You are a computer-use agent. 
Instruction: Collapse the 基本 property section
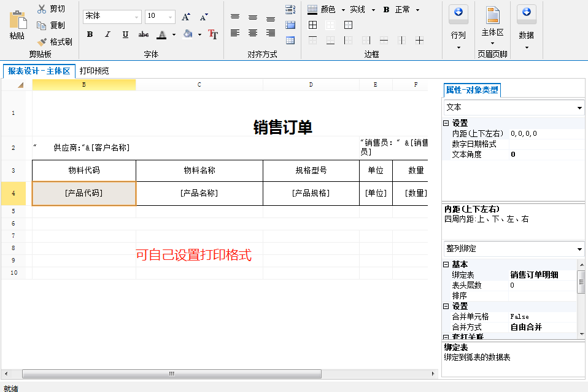pyautogui.click(x=446, y=264)
